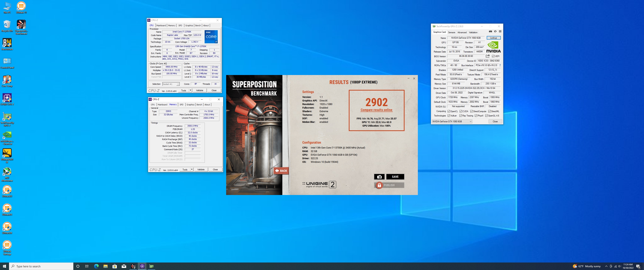Toggle the PhysX checkbox
The image size is (644, 270).
click(x=476, y=116)
